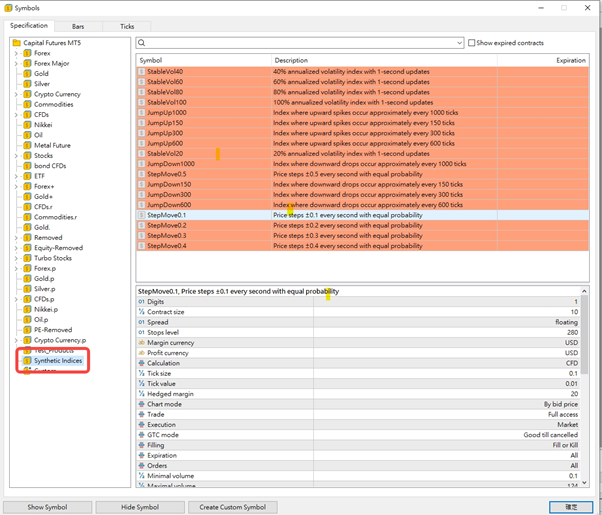Click the StableVol40 symbol icon
Screen dimensions: 602x515
(x=141, y=71)
